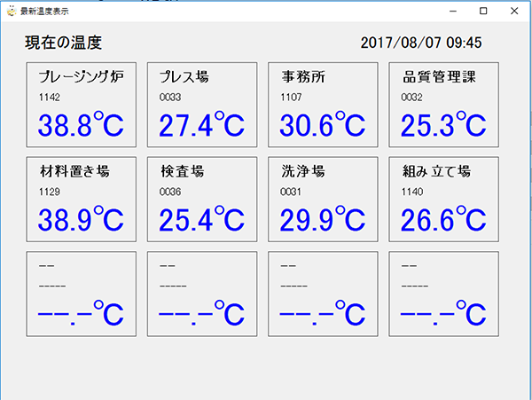This screenshot has width=532, height=400.
Task: Select the first empty sensor panel
Action: pos(82,294)
